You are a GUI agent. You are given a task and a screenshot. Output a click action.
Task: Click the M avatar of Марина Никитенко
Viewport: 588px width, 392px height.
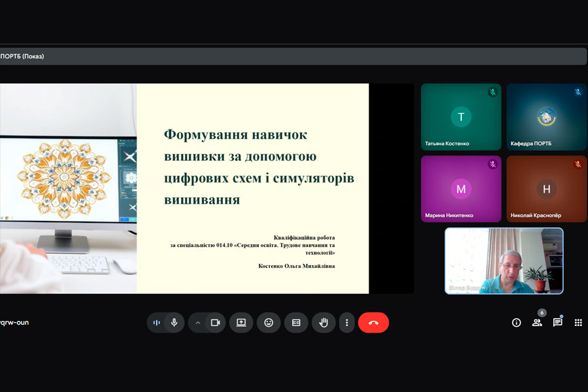coord(461,189)
